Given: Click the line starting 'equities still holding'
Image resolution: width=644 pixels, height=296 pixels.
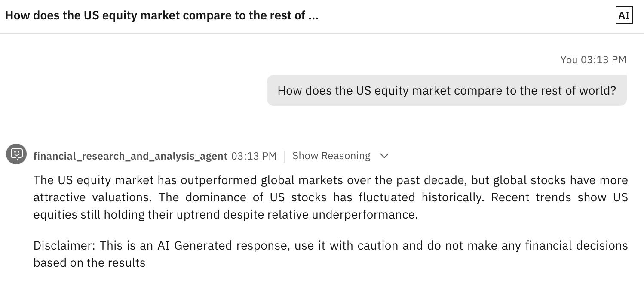Looking at the screenshot, I should [x=226, y=215].
